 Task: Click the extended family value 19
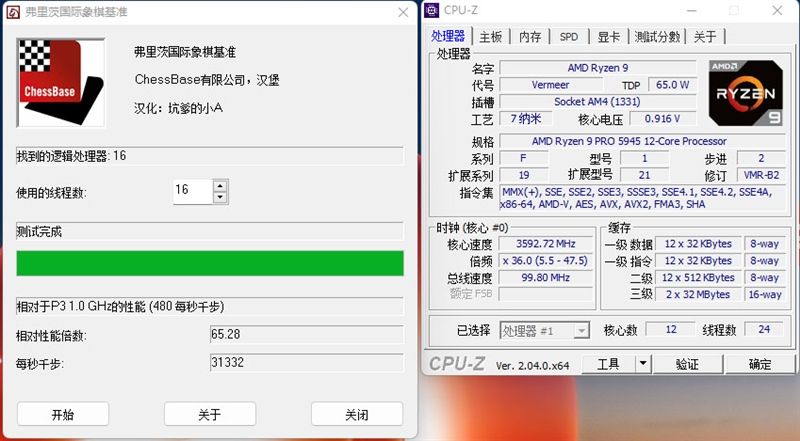524,175
